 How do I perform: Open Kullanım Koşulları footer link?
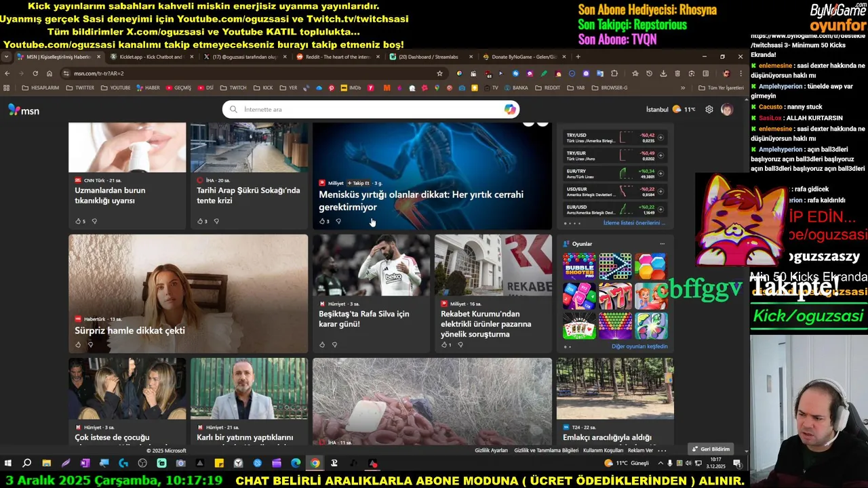[604, 450]
